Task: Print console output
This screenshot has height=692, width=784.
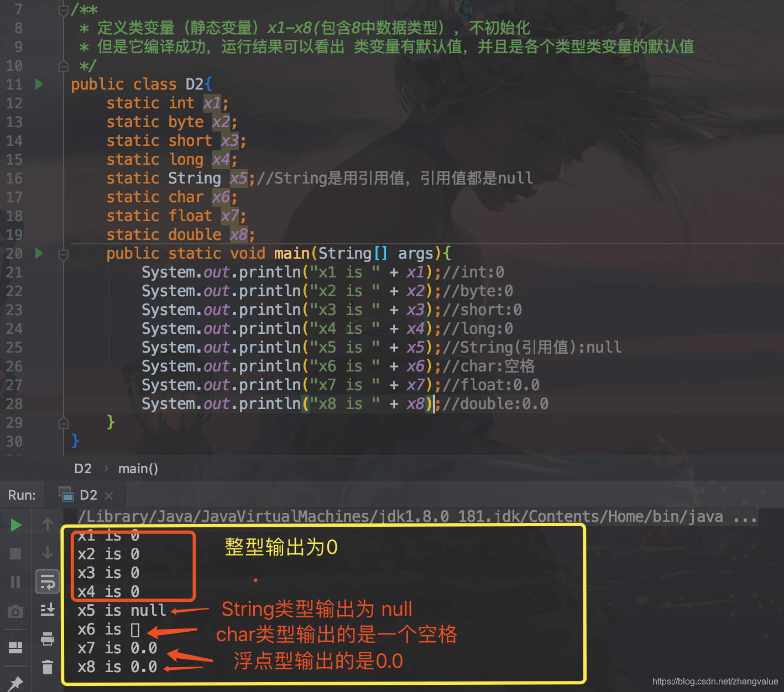Action: (x=48, y=638)
